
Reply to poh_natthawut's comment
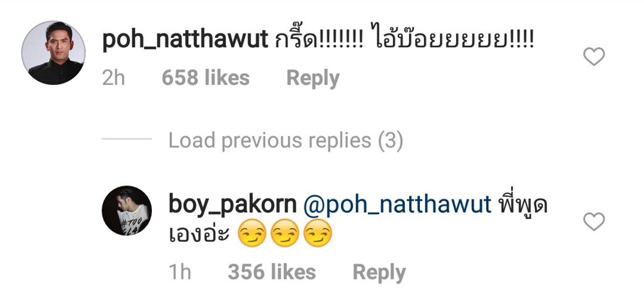(313, 78)
